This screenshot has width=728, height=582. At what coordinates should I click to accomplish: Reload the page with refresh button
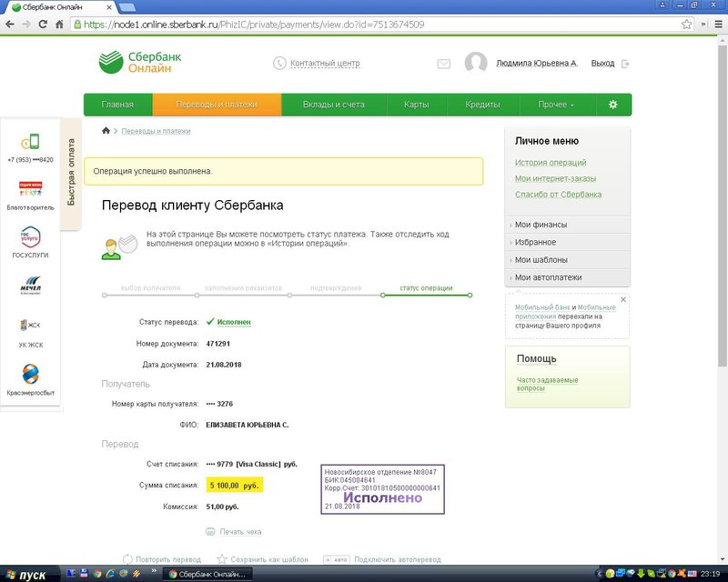coord(43,25)
